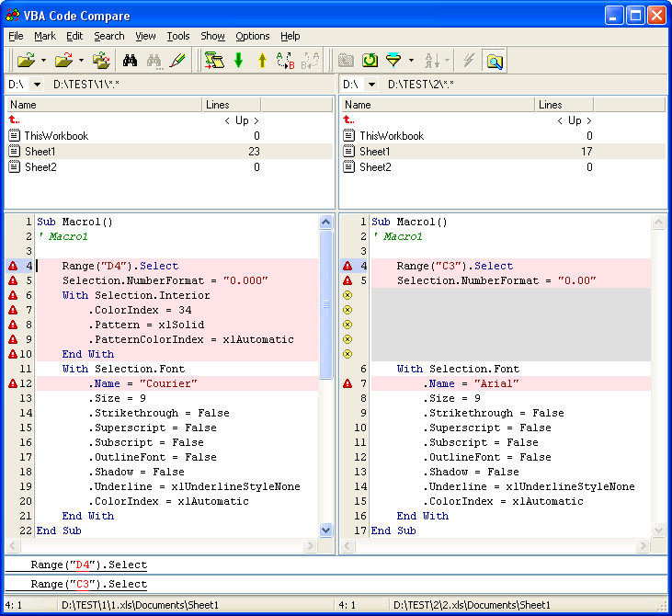Viewport: 672px width, 616px height.
Task: Open the Tools menu
Action: (x=177, y=36)
